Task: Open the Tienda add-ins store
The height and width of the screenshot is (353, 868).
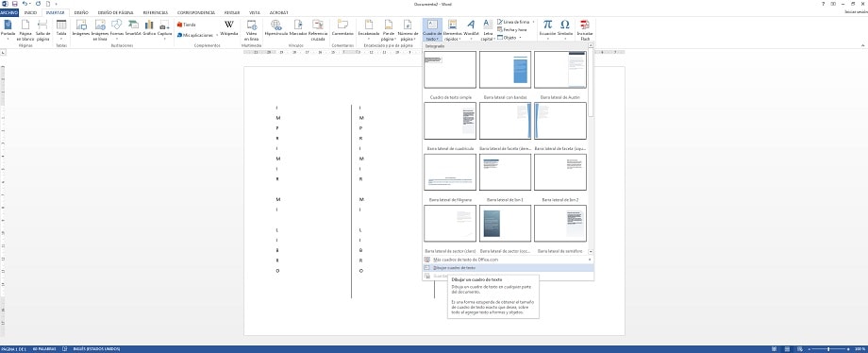Action: click(187, 25)
